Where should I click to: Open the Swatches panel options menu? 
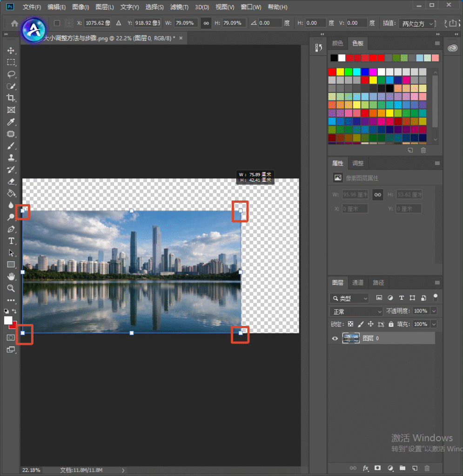click(437, 43)
